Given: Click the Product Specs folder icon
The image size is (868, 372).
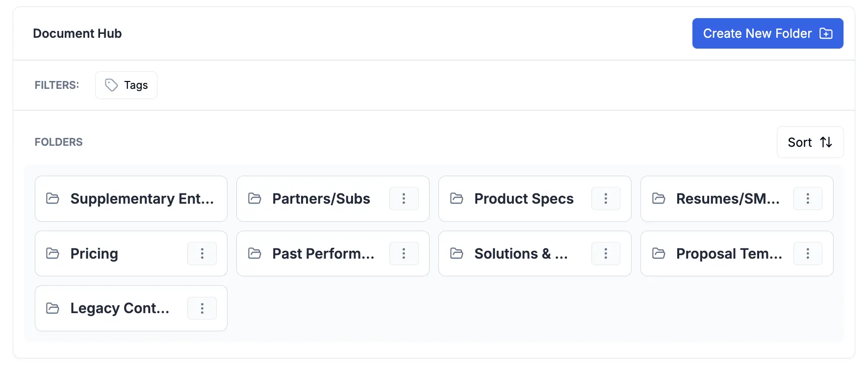Looking at the screenshot, I should [457, 199].
